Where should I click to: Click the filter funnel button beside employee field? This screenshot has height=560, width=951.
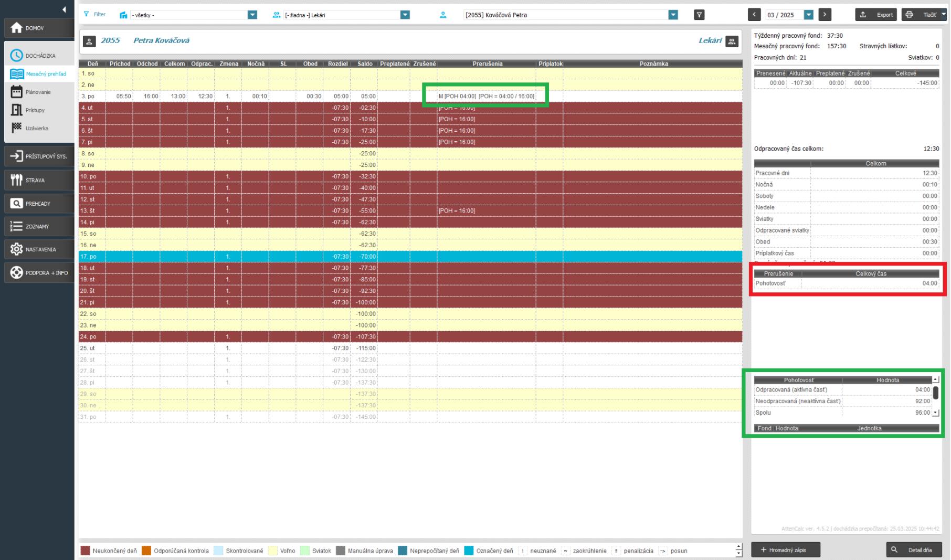[699, 15]
